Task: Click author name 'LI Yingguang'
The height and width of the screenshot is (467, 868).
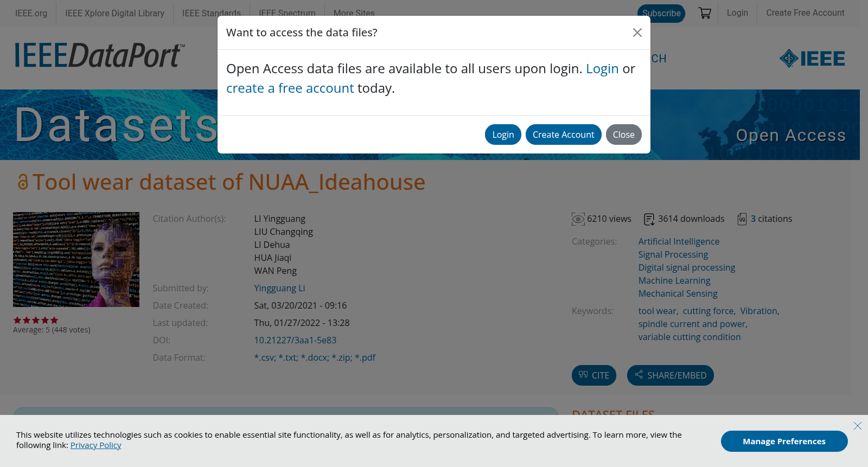Action: click(279, 219)
